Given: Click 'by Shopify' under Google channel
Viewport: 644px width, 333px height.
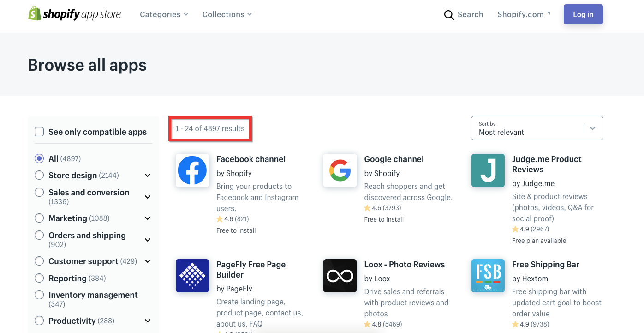Looking at the screenshot, I should coord(382,173).
